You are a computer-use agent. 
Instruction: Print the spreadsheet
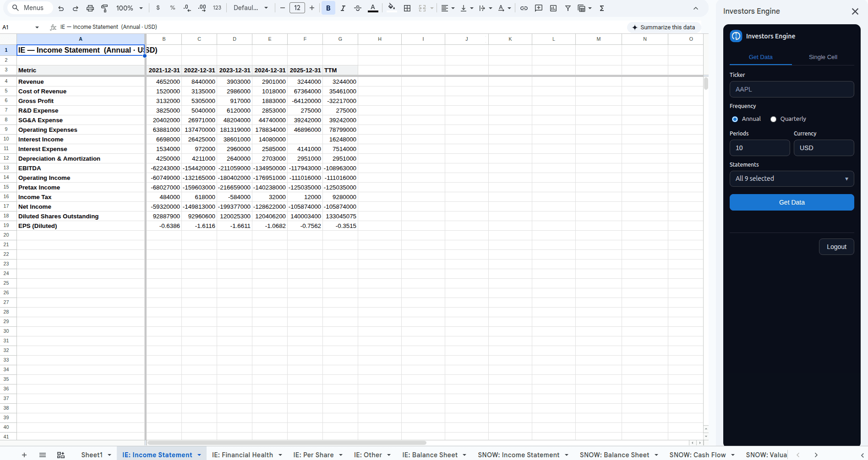[90, 8]
